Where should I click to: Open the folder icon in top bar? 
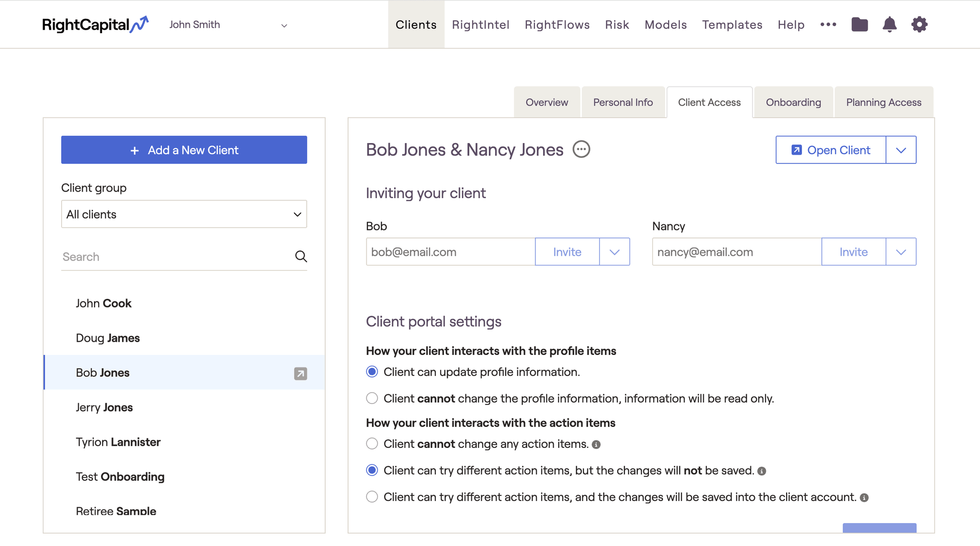coord(860,25)
